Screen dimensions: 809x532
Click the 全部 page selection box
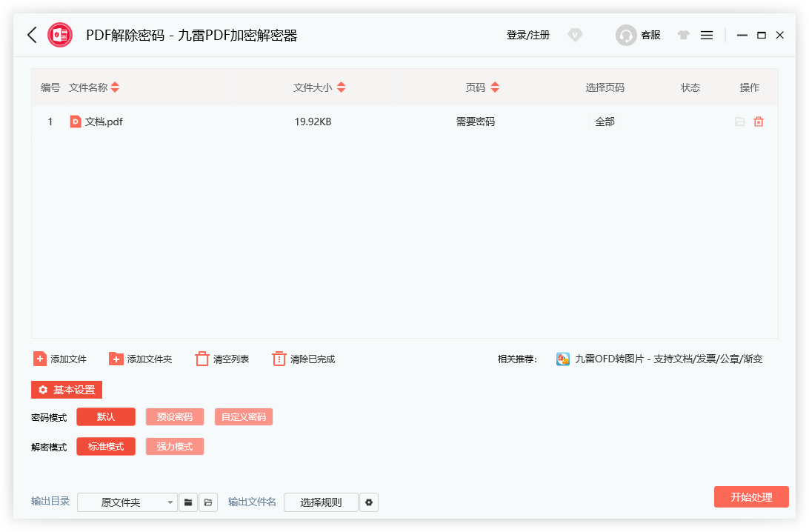pyautogui.click(x=605, y=122)
